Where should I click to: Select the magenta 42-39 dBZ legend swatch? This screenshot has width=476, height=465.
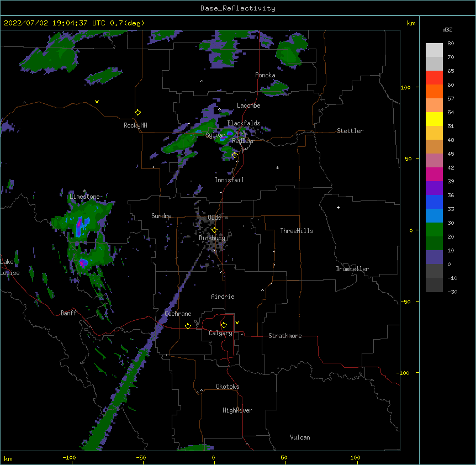(x=434, y=174)
